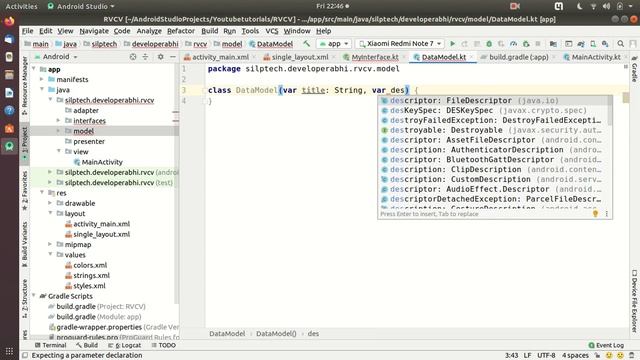This screenshot has height=360, width=640.
Task: Toggle the 2: Favorites side tab
Action: pyautogui.click(x=24, y=190)
